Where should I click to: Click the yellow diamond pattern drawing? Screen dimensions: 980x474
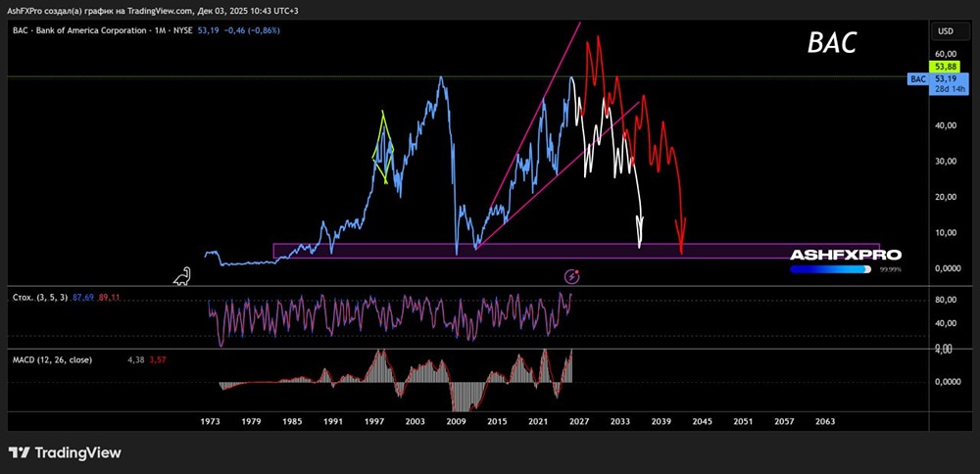coord(383,147)
